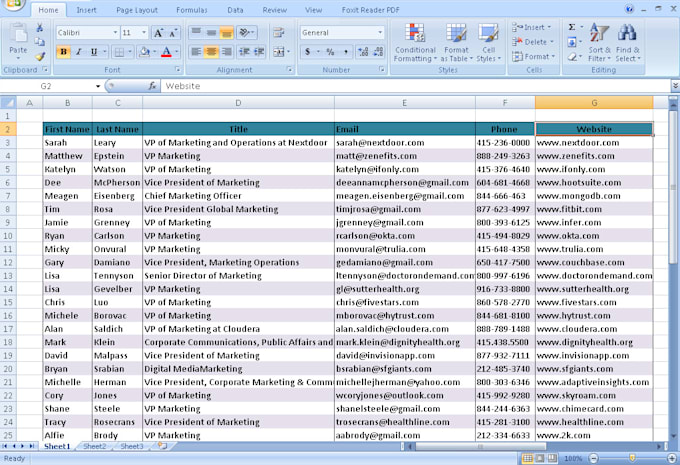Open the Office Button menu
Viewport: 680px width, 465px height.
click(x=13, y=5)
